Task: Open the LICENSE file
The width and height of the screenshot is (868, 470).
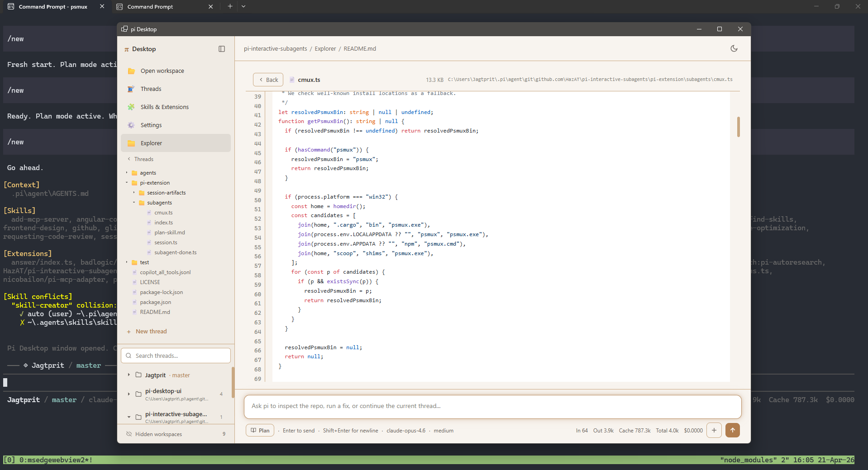Action: [150, 282]
